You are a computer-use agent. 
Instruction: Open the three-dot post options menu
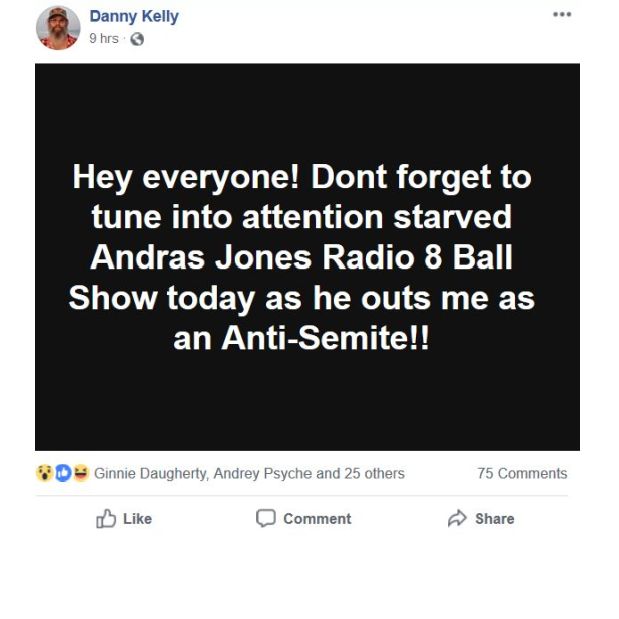pyautogui.click(x=562, y=15)
